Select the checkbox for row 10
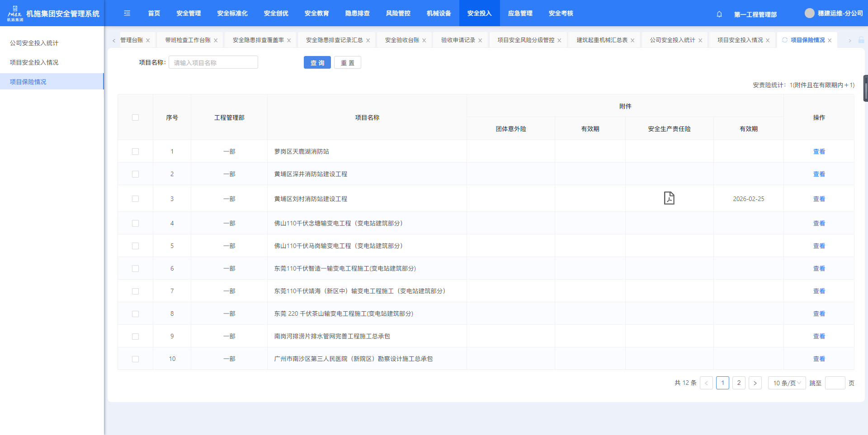Viewport: 868px width, 435px height. 135,359
